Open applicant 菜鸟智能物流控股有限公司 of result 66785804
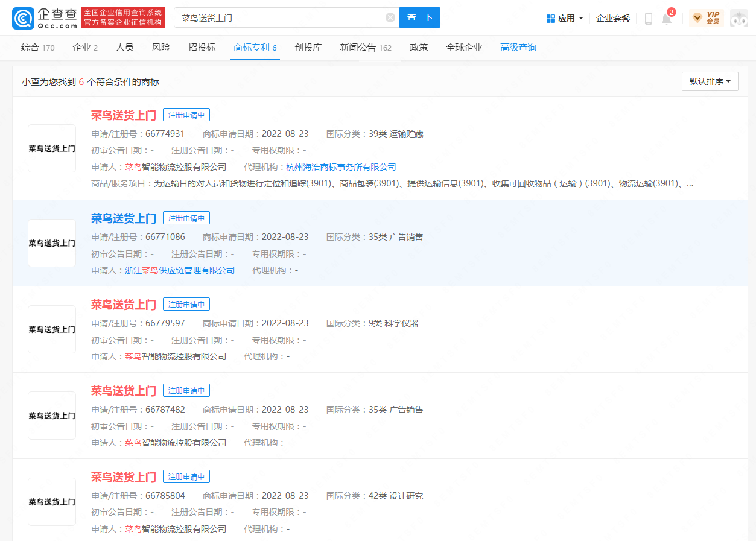The image size is (756, 541). click(176, 529)
